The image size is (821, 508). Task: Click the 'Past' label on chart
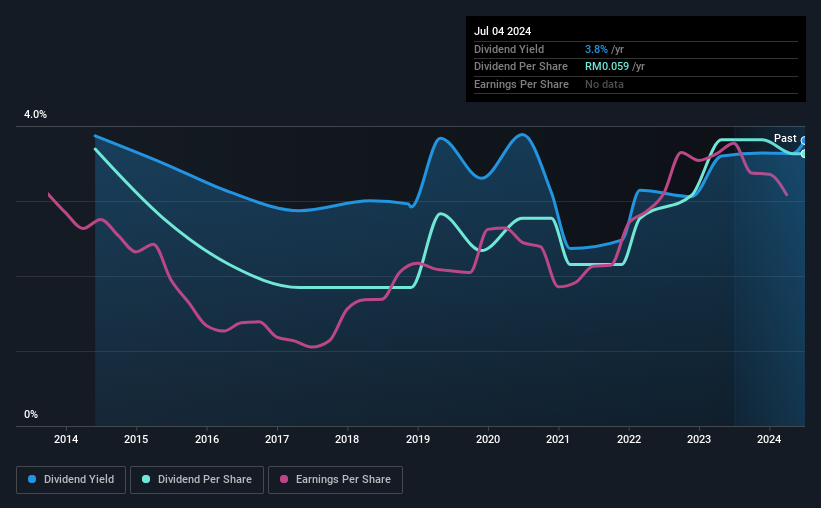785,138
